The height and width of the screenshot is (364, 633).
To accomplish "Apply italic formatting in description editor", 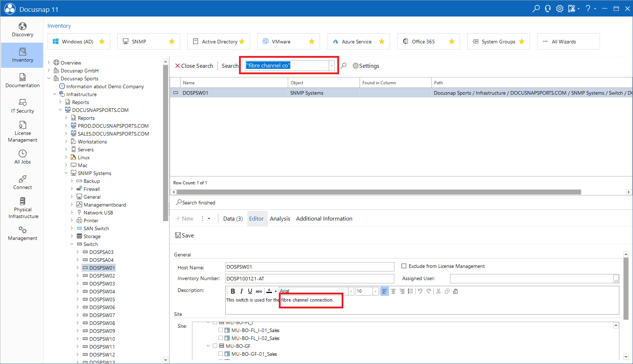I will point(242,291).
